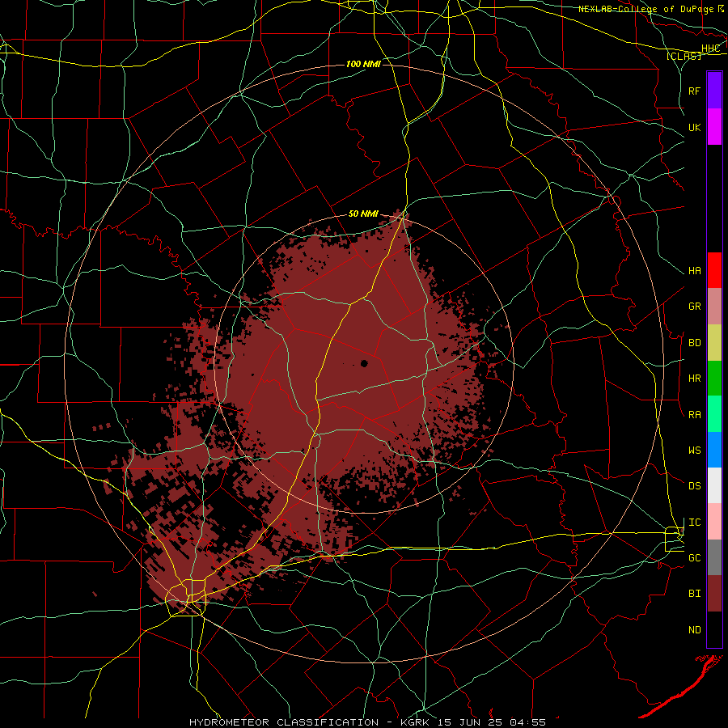Image resolution: width=728 pixels, height=728 pixels.
Task: Click the "50 NMI" range ring label
Action: (363, 214)
